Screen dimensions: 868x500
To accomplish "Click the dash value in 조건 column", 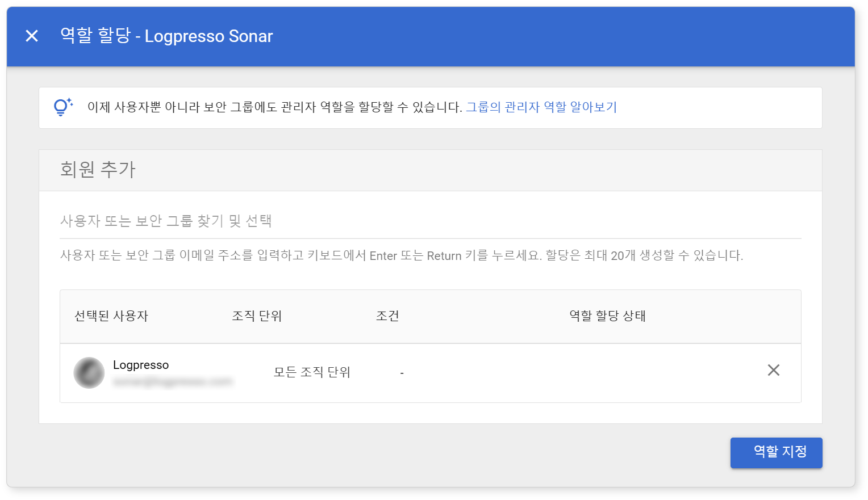I will point(402,373).
